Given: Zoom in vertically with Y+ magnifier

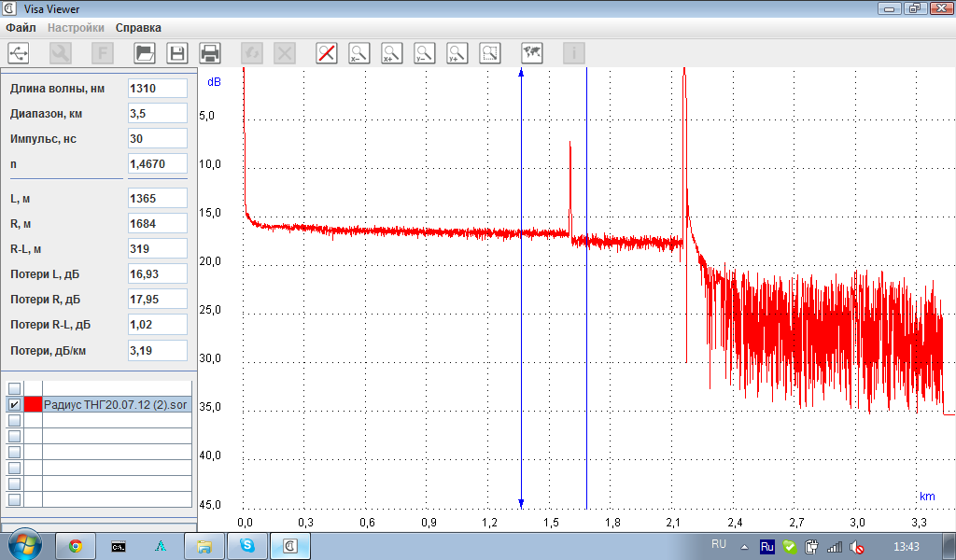Looking at the screenshot, I should [457, 53].
